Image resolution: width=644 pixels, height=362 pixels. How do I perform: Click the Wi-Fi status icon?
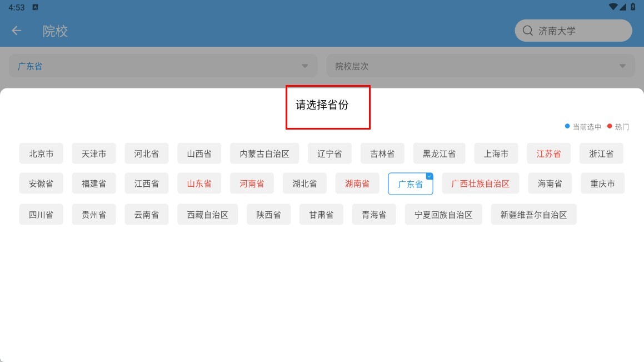pos(612,7)
